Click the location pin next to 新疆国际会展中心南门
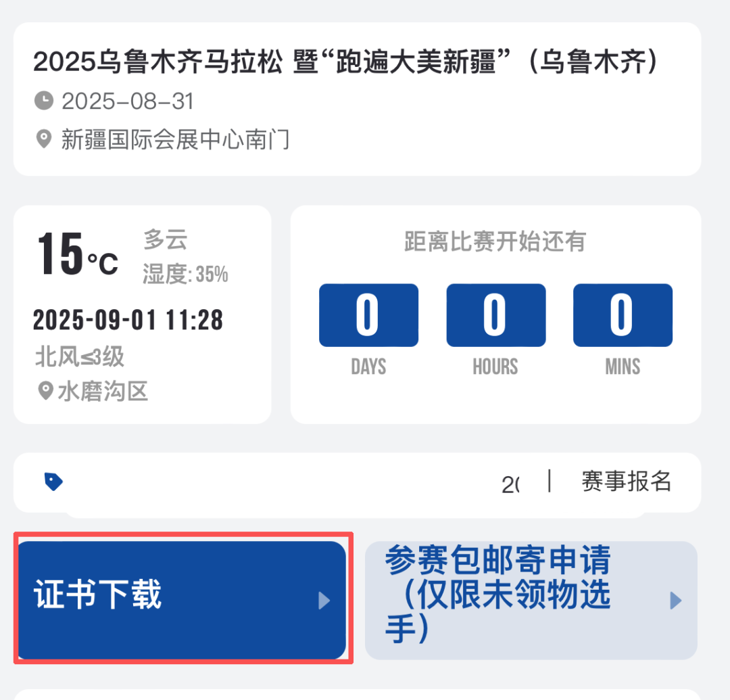Viewport: 730px width, 700px height. (44, 140)
